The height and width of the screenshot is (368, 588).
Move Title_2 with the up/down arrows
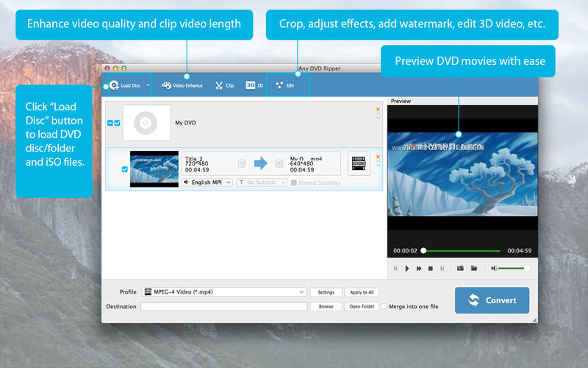378,163
